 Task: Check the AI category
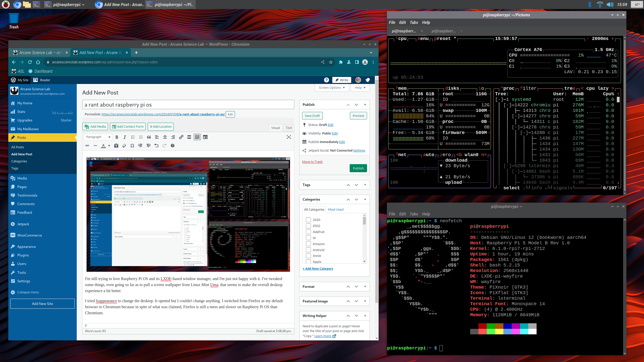point(308,238)
